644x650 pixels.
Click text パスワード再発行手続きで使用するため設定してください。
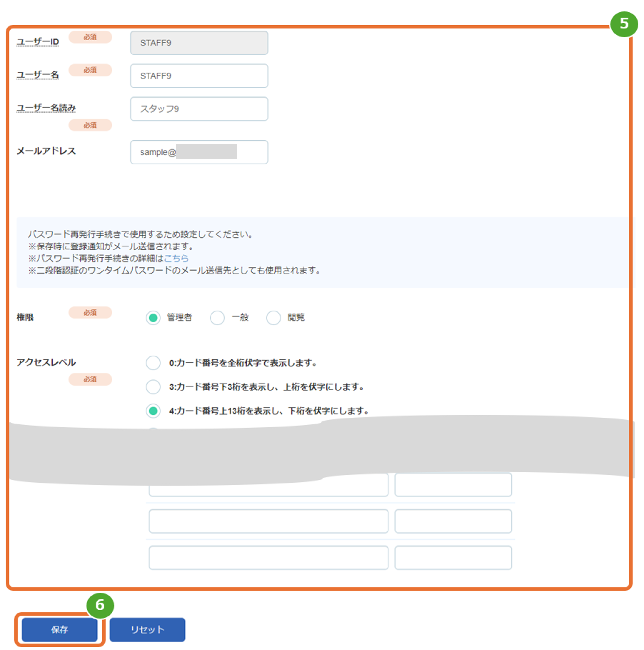(141, 234)
